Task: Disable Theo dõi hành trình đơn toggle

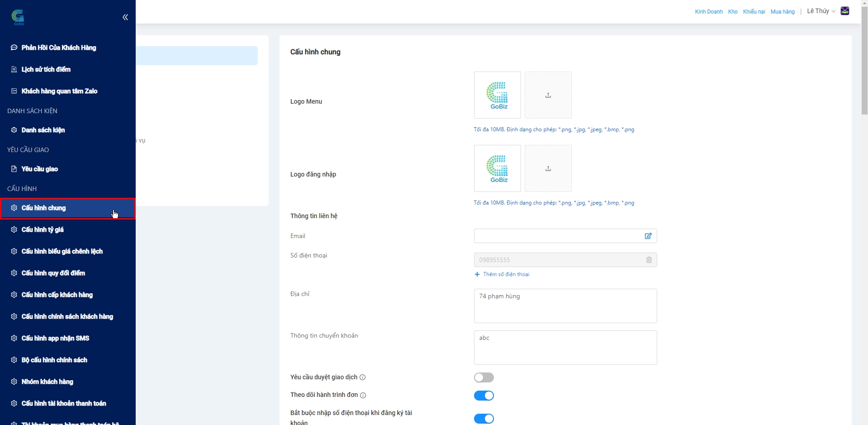Action: 484,396
